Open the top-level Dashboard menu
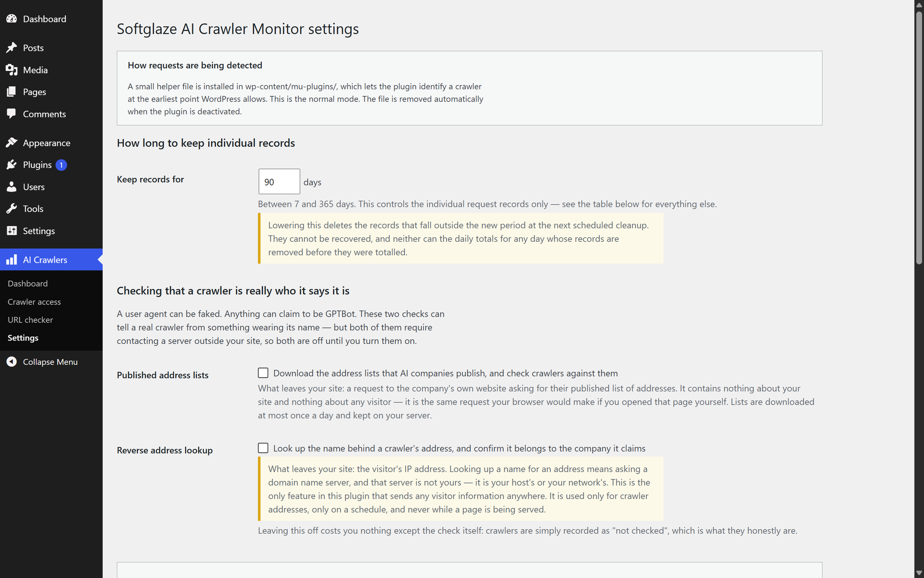Image resolution: width=924 pixels, height=578 pixels. pyautogui.click(x=51, y=19)
